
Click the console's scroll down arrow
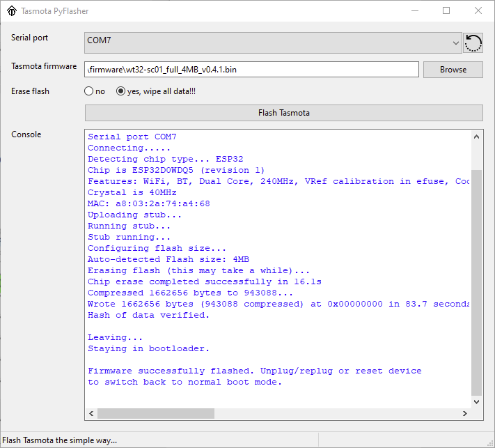coord(476,402)
